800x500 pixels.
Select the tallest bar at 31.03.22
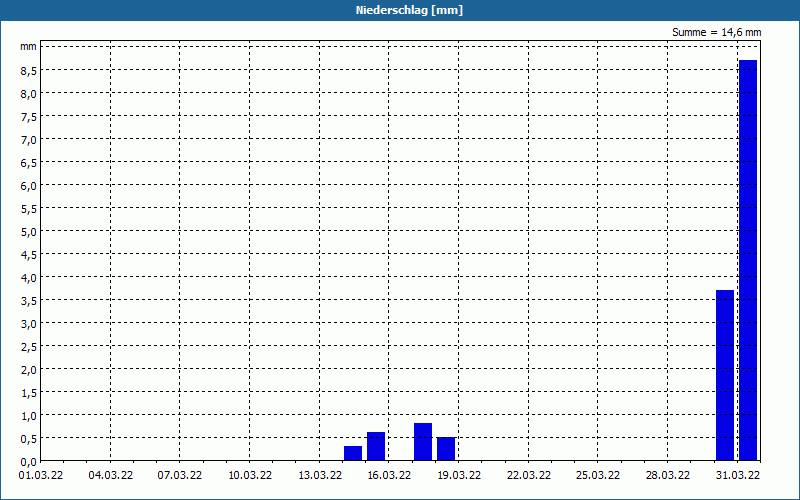(x=748, y=260)
